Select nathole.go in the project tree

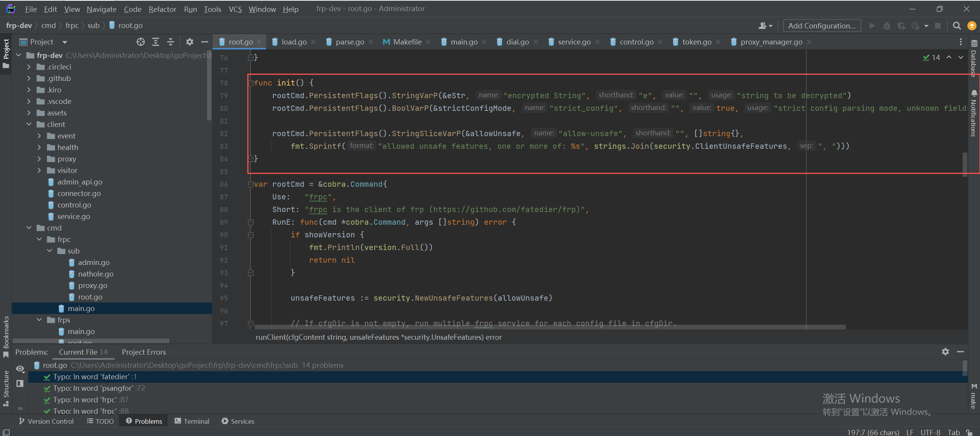[95, 274]
